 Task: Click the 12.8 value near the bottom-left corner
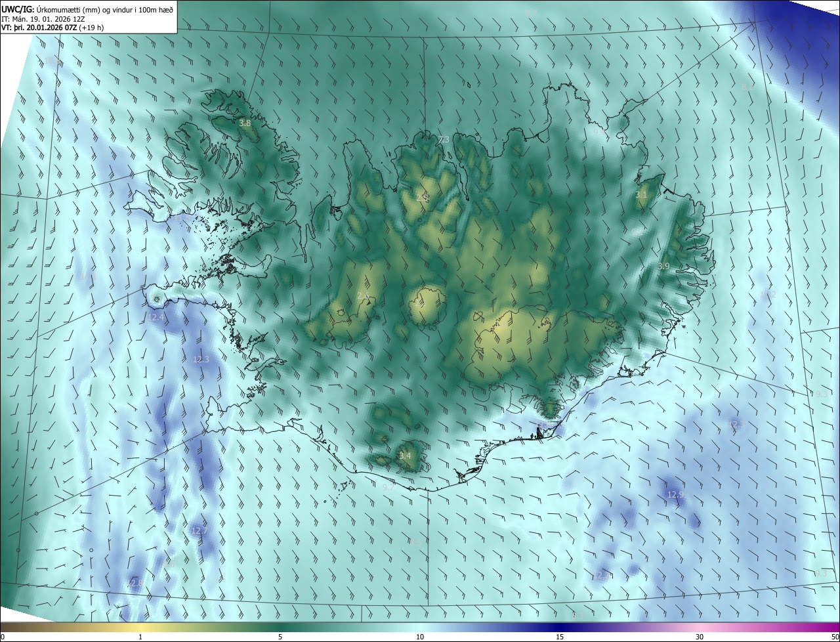pos(135,584)
